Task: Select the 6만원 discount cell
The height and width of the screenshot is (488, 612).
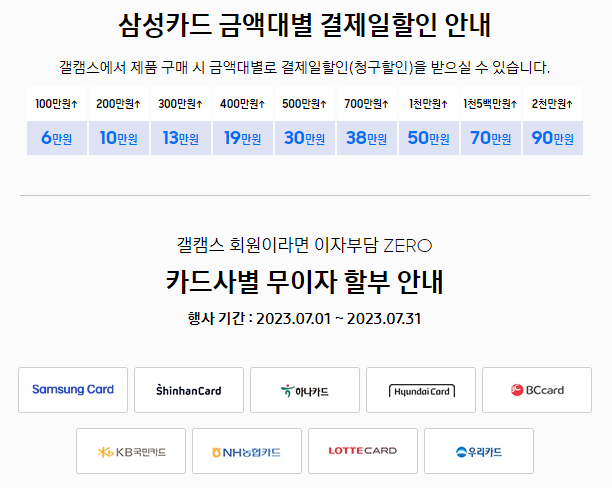Action: 57,138
